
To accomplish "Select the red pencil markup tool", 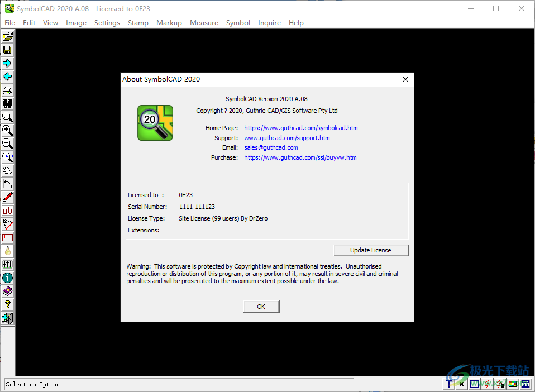I will [7, 197].
